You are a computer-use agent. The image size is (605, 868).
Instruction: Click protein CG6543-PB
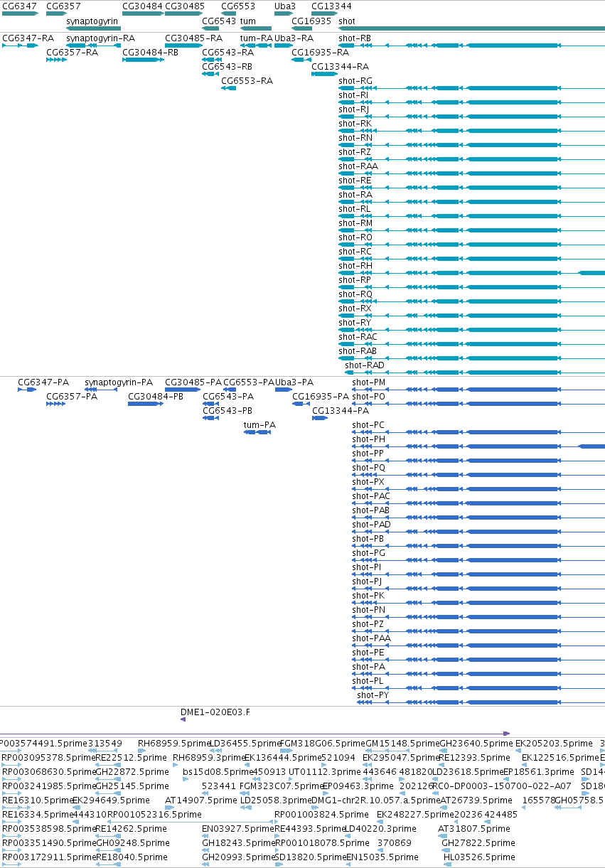coord(227,410)
